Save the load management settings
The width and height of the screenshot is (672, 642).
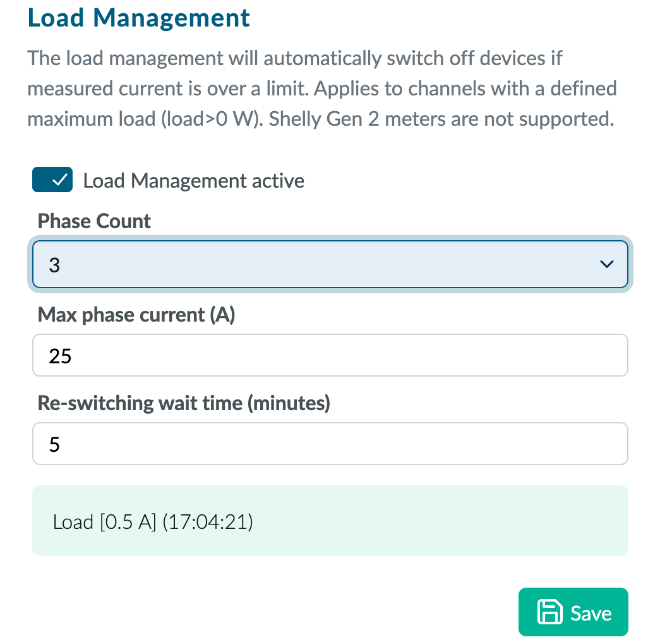[x=573, y=612]
